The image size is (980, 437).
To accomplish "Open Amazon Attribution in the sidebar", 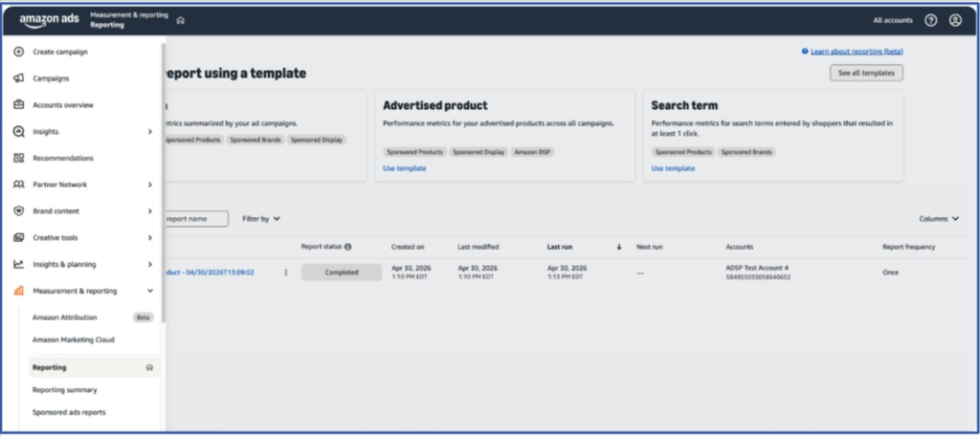I will coord(64,317).
